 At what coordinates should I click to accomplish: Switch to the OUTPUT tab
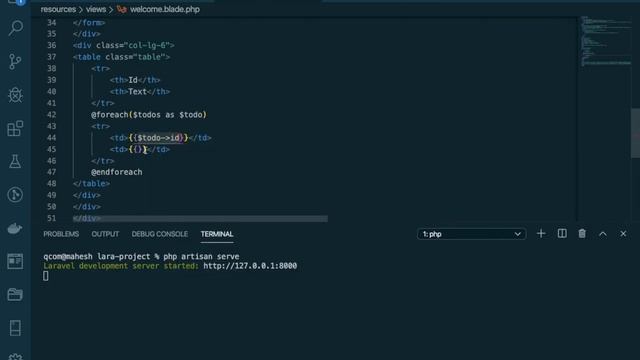(105, 234)
